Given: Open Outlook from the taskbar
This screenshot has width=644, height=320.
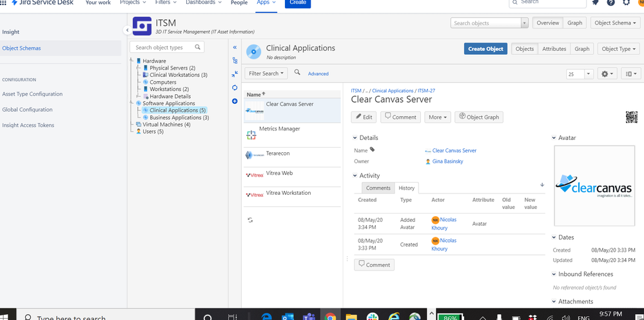Looking at the screenshot, I should coord(288,317).
